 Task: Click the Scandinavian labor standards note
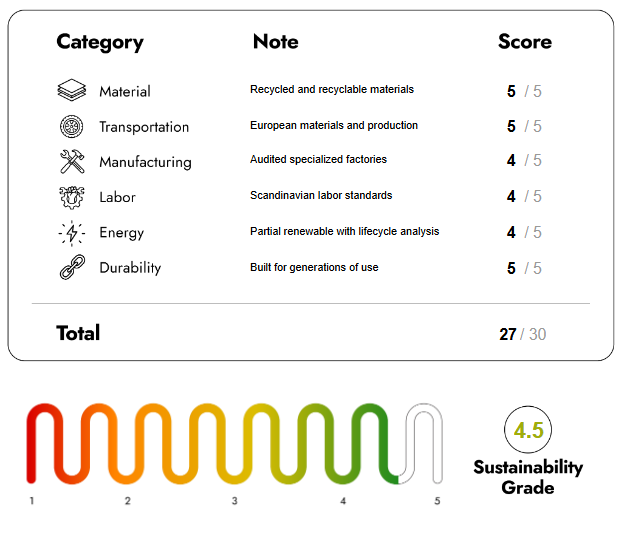pyautogui.click(x=321, y=196)
